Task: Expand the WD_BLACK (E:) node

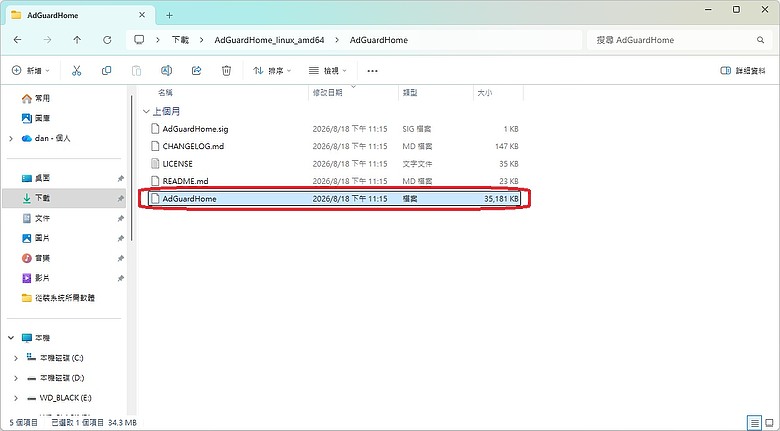Action: [15, 398]
